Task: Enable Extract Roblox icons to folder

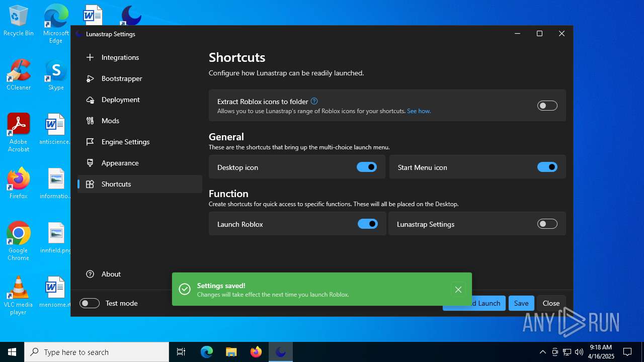Action: click(547, 106)
